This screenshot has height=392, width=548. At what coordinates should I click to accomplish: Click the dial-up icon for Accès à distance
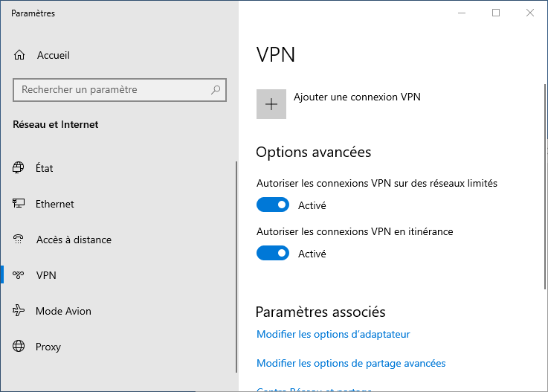(19, 240)
